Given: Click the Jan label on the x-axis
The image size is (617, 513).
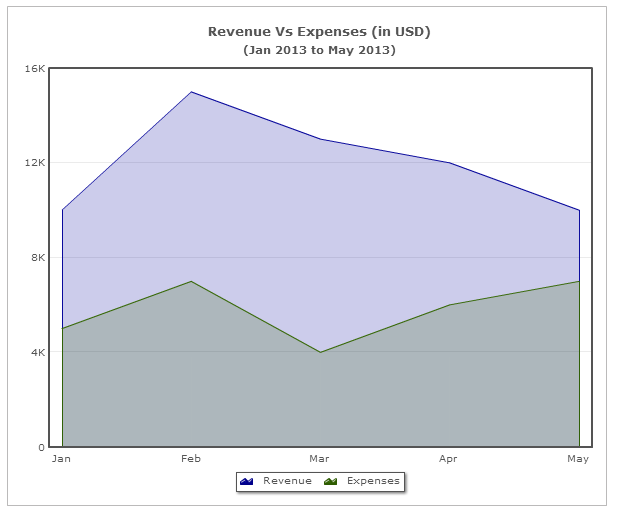Looking at the screenshot, I should click(x=62, y=459).
